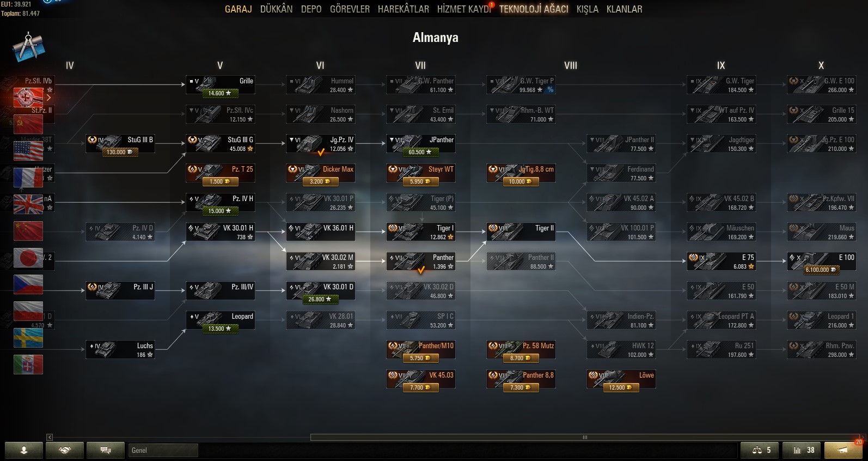Select the USA nation flag
The height and width of the screenshot is (461, 868).
(28, 151)
